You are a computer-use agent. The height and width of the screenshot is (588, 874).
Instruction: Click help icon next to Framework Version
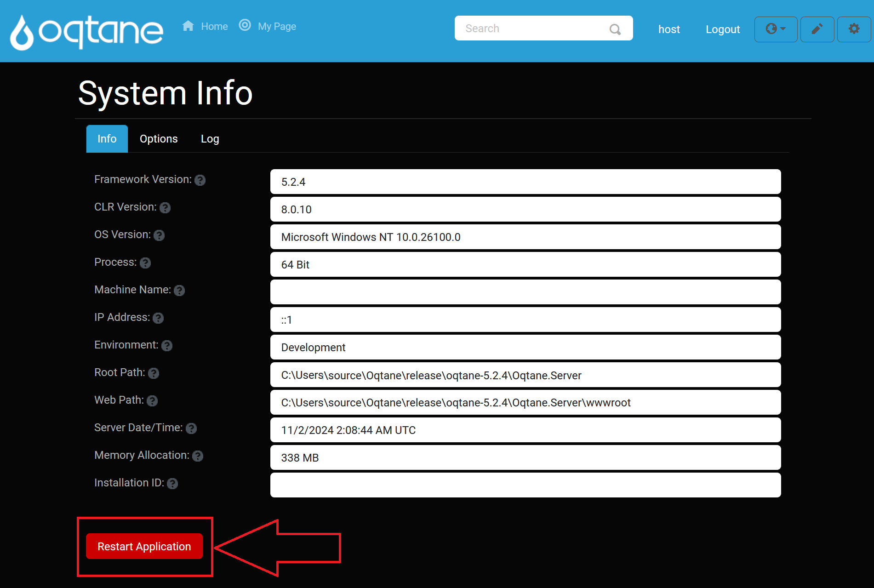tap(200, 180)
